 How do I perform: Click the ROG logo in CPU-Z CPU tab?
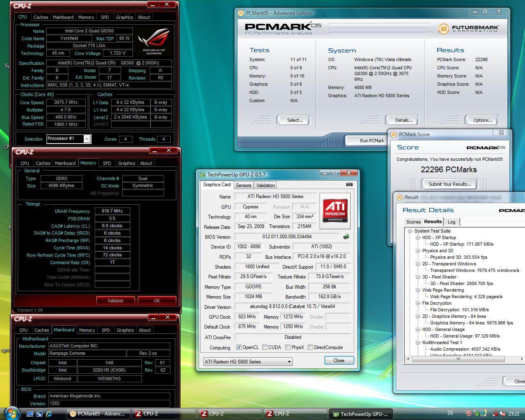pos(154,41)
